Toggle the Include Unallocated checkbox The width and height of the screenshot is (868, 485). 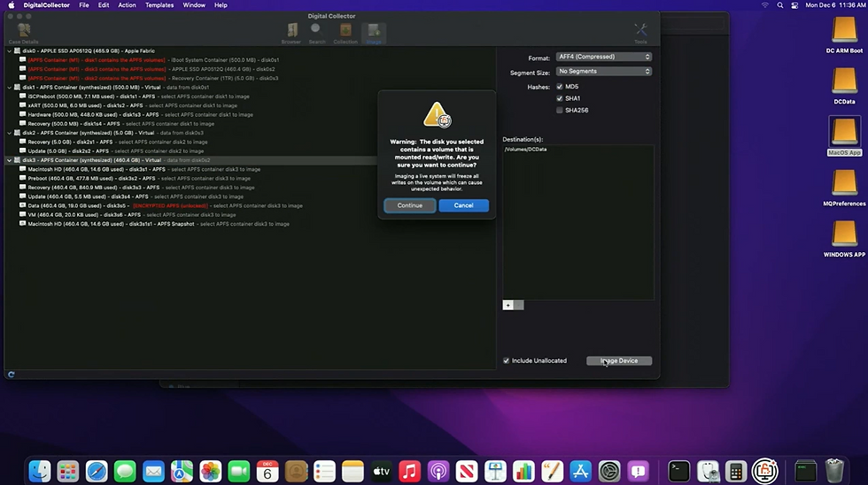click(506, 360)
